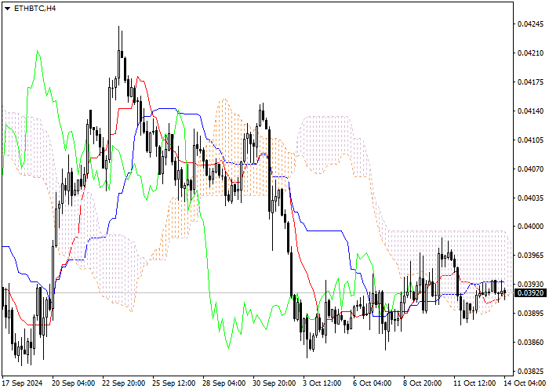Click price level 0.04035 on the axis
This screenshot has height=392, width=549.
pyautogui.click(x=531, y=198)
